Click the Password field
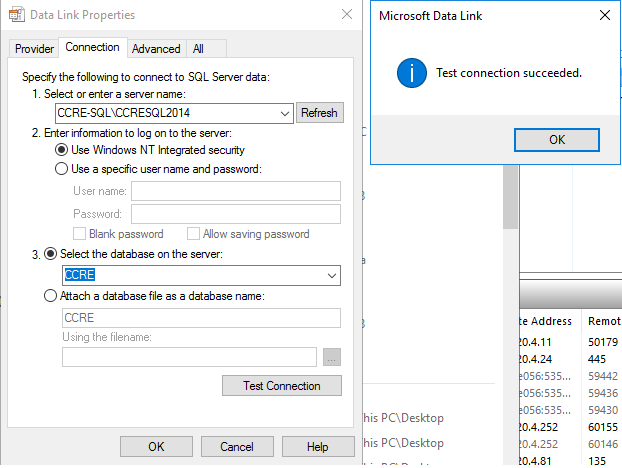Viewport: 622px width, 468px height. click(236, 214)
